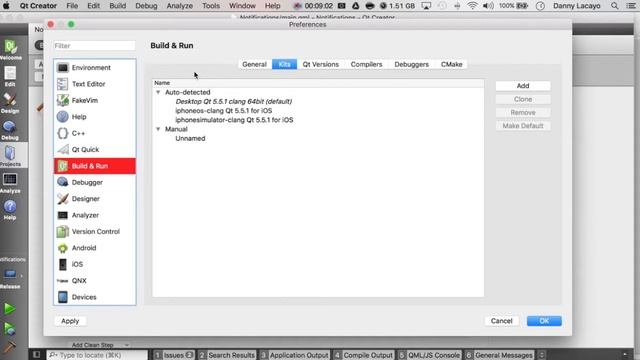The height and width of the screenshot is (360, 640).
Task: Open macOS Spotlight search
Action: click(614, 6)
